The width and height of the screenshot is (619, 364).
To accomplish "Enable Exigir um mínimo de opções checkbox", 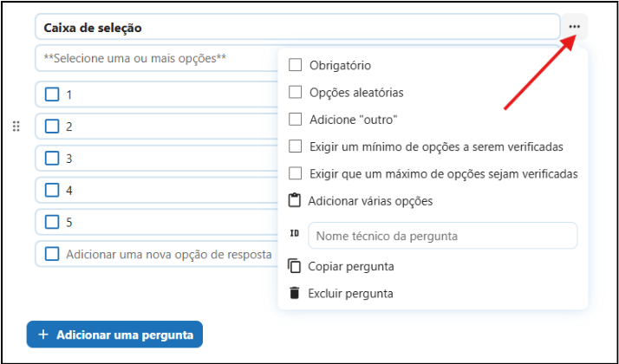I will (295, 146).
